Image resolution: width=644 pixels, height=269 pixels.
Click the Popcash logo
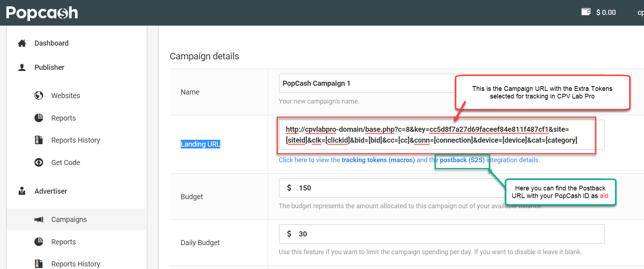42,13
